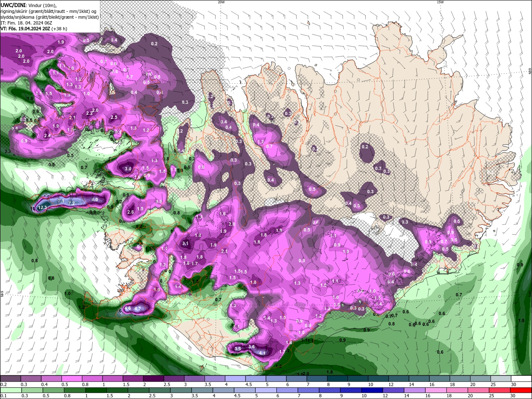Image resolution: width=532 pixels, height=399 pixels.
Task: Click the upper legend swatch labeled 0.2
Action: click(x=10, y=379)
